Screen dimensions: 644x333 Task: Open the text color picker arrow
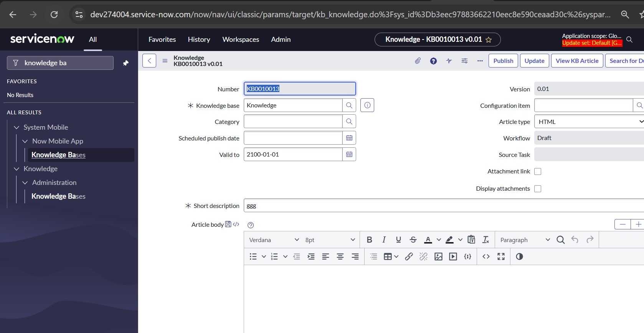coord(439,240)
